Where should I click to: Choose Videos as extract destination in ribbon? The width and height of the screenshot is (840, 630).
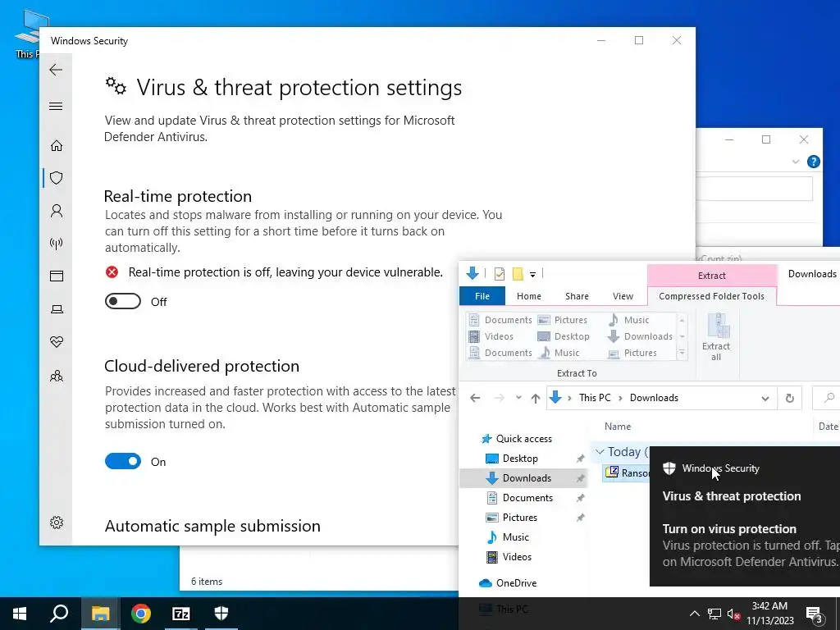coord(491,336)
